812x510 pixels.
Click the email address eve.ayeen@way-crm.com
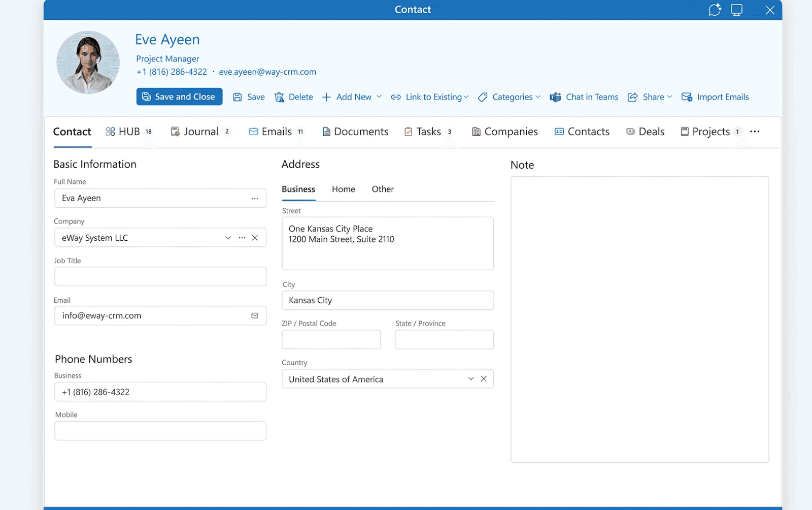click(x=267, y=72)
